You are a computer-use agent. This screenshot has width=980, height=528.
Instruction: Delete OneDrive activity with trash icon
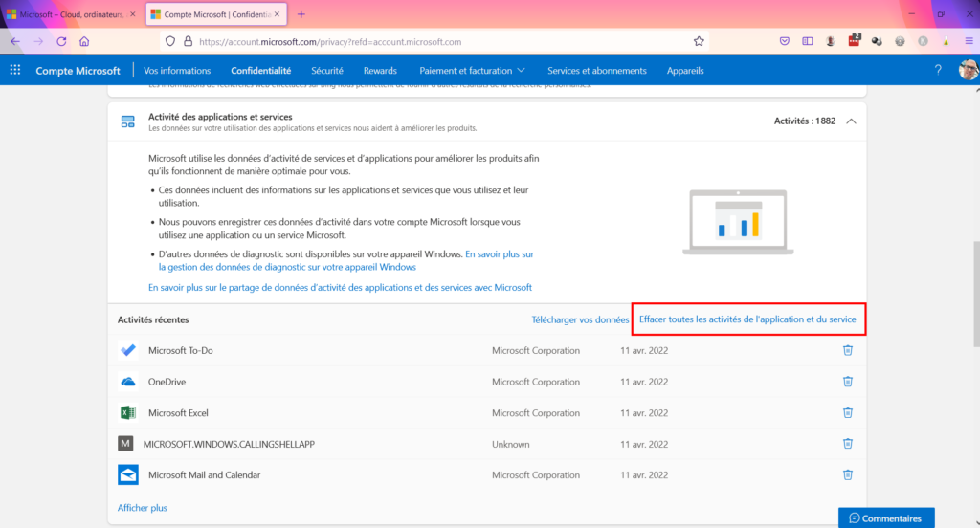click(x=848, y=381)
